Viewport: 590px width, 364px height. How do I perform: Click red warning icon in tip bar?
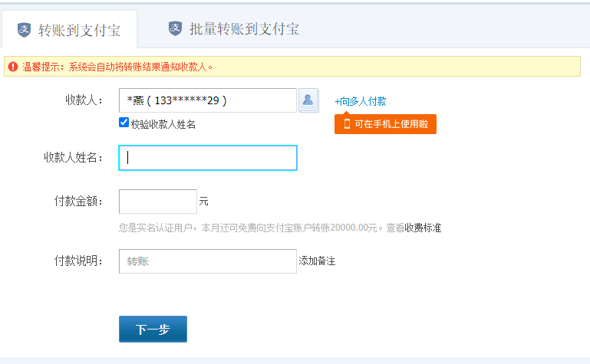point(13,67)
